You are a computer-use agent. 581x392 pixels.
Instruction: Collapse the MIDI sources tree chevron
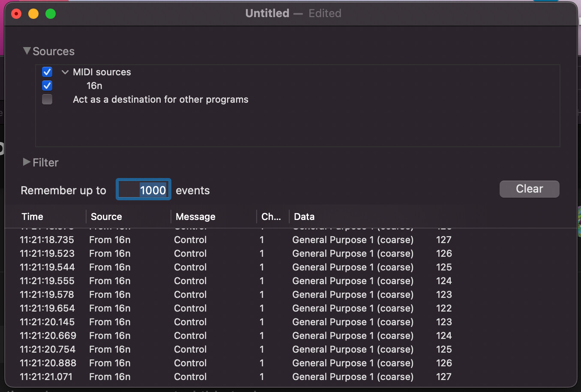[x=65, y=72]
